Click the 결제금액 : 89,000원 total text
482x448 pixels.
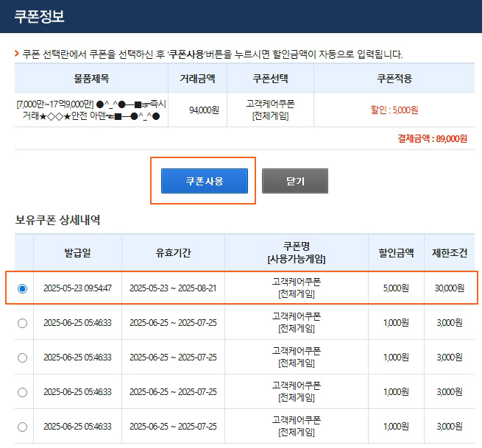[432, 138]
